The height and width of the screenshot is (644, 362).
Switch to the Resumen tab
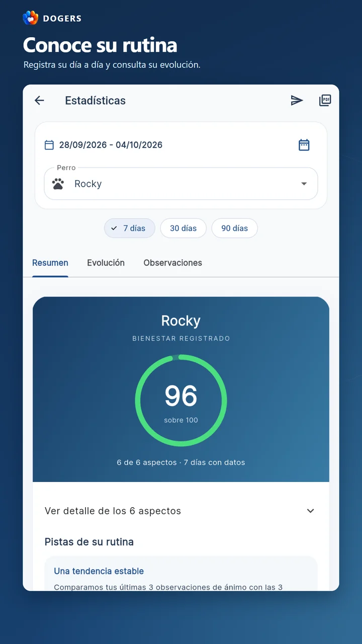(50, 263)
